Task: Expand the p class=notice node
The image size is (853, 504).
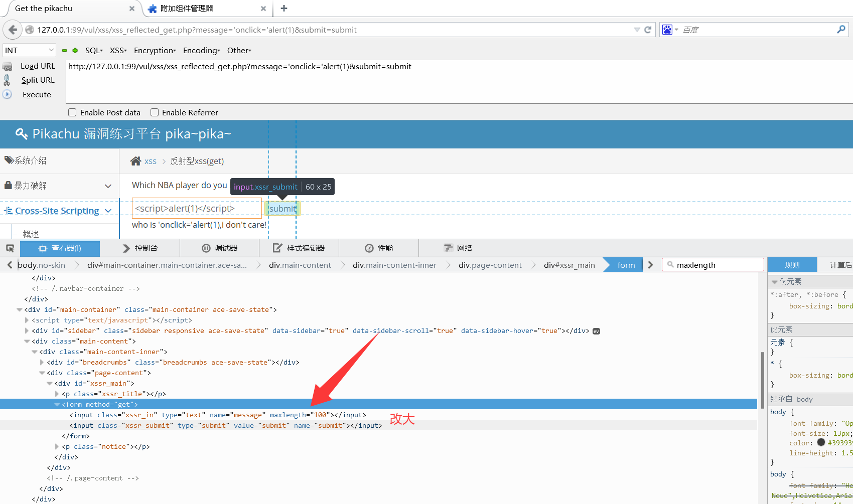Action: point(57,446)
